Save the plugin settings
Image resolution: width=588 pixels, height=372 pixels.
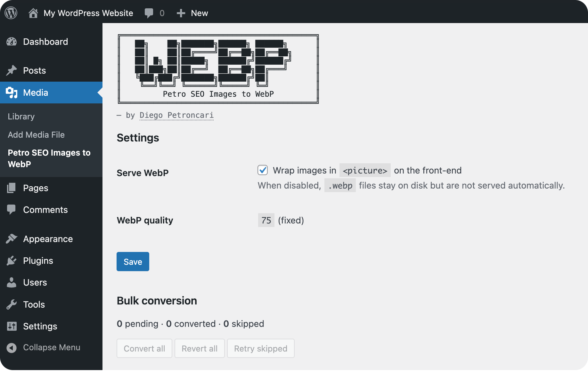click(x=133, y=262)
